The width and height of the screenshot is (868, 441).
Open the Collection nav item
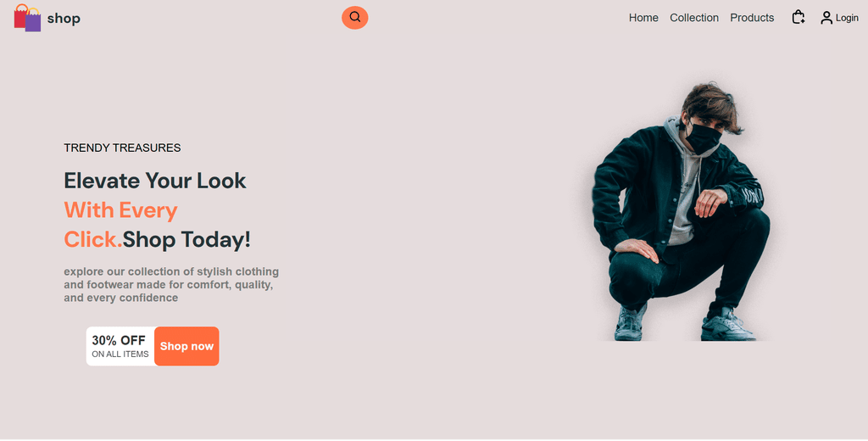point(694,18)
